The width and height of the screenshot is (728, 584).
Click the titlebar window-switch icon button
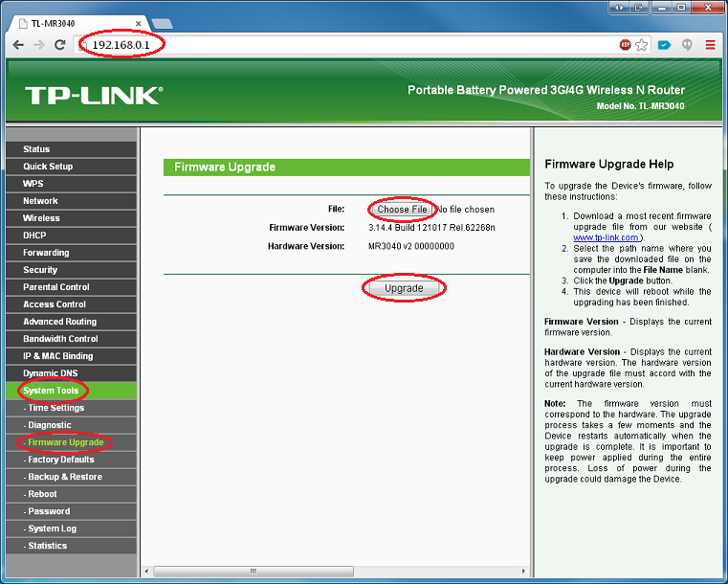639,8
